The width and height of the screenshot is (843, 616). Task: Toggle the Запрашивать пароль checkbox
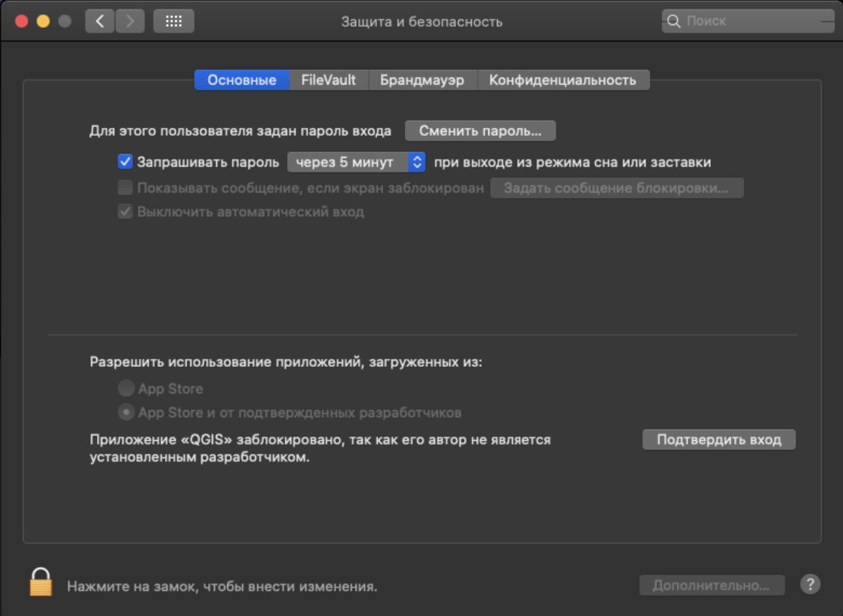(126, 162)
